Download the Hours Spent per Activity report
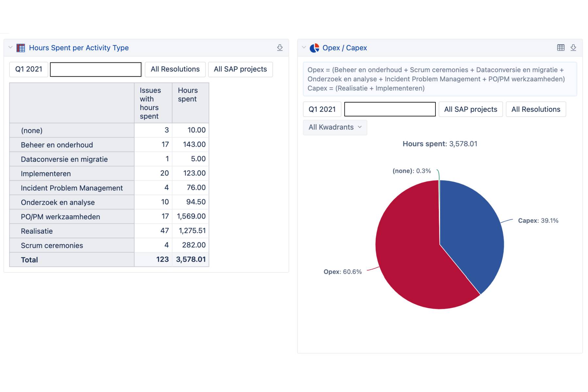Viewport: 588px width, 392px height. click(280, 48)
